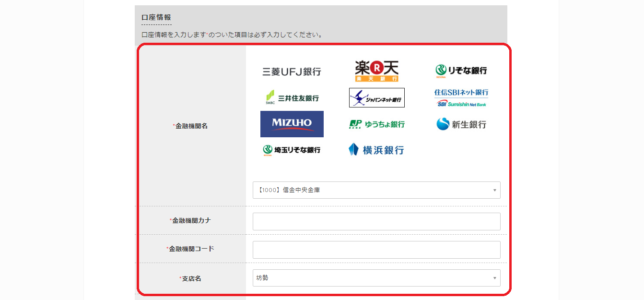
Task: Click the 金融機関カナ field label
Action: [190, 221]
